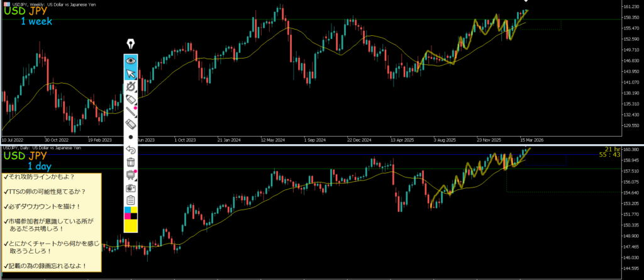This screenshot has width=644, height=280.
Task: Toggle annotation visibility with the eye icon
Action: (x=131, y=61)
